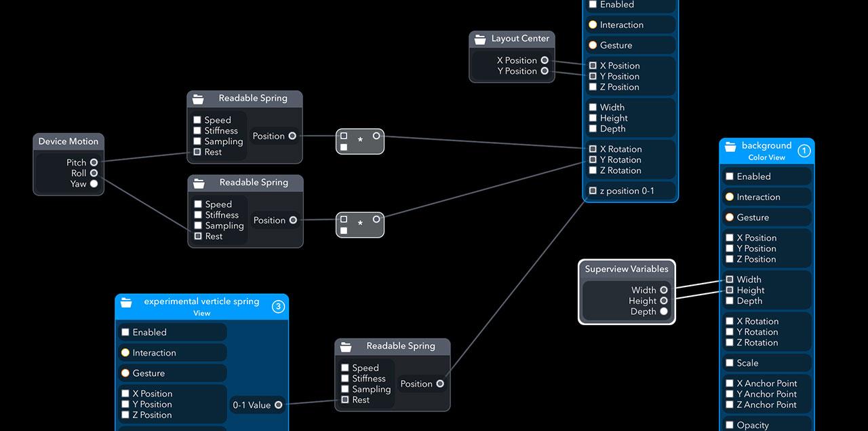868x431 pixels.
Task: Toggle Scale checkbox on background Color View
Action: [730, 363]
